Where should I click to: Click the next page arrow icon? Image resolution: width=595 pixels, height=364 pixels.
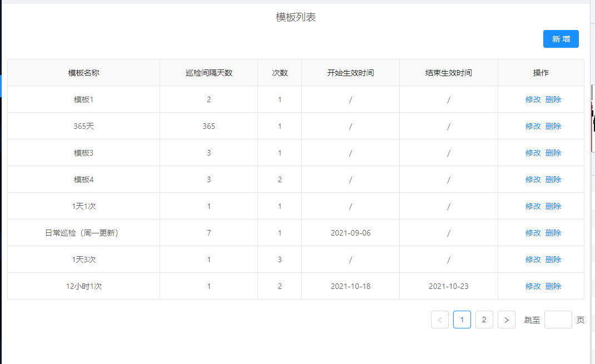[506, 320]
